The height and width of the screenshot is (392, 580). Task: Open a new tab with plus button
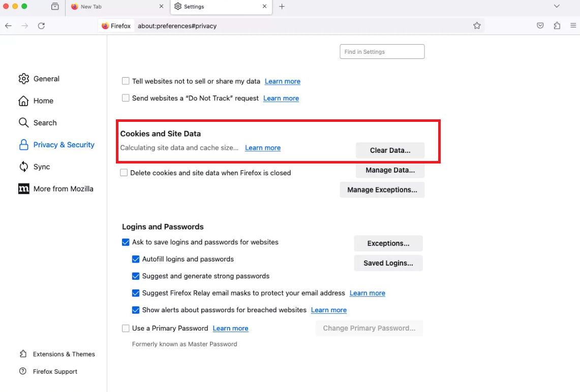282,6
